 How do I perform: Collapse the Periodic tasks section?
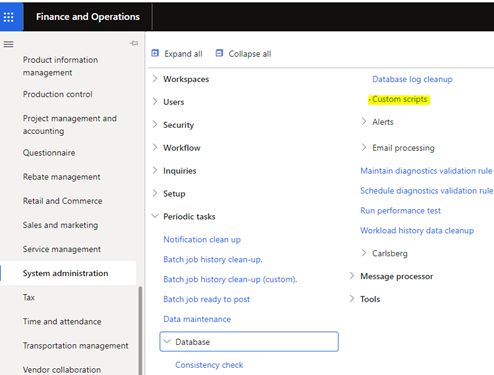point(184,217)
